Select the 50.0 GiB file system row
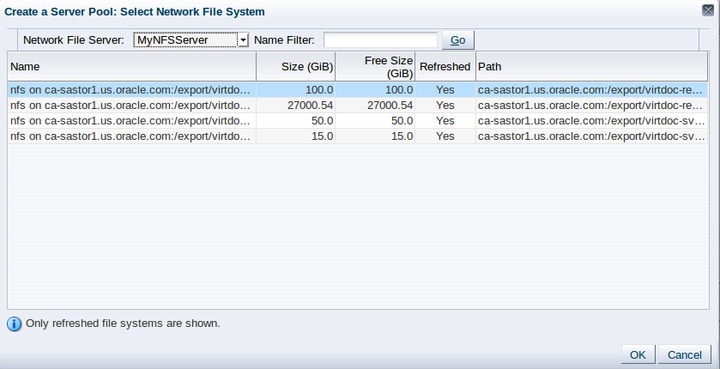 (x=358, y=121)
